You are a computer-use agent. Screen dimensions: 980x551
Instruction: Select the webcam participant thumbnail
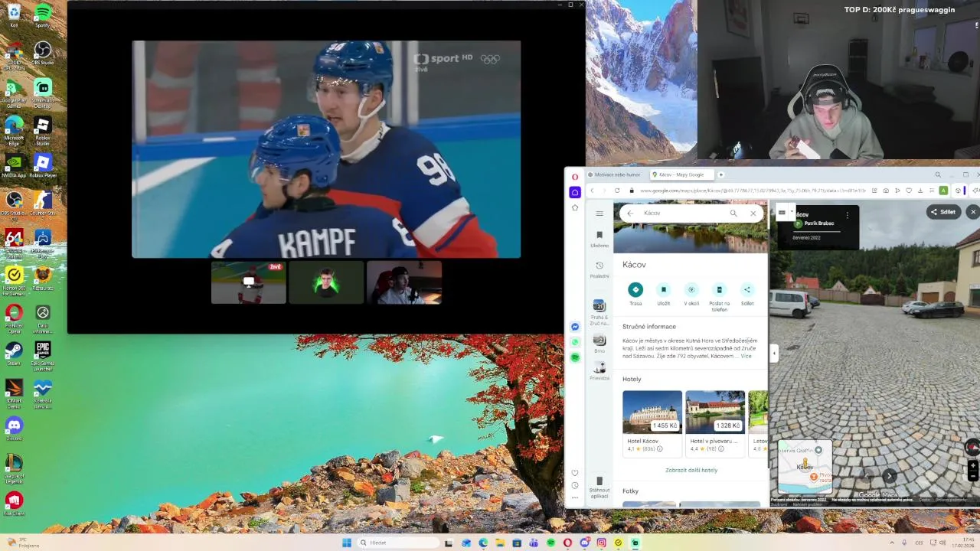coord(404,282)
